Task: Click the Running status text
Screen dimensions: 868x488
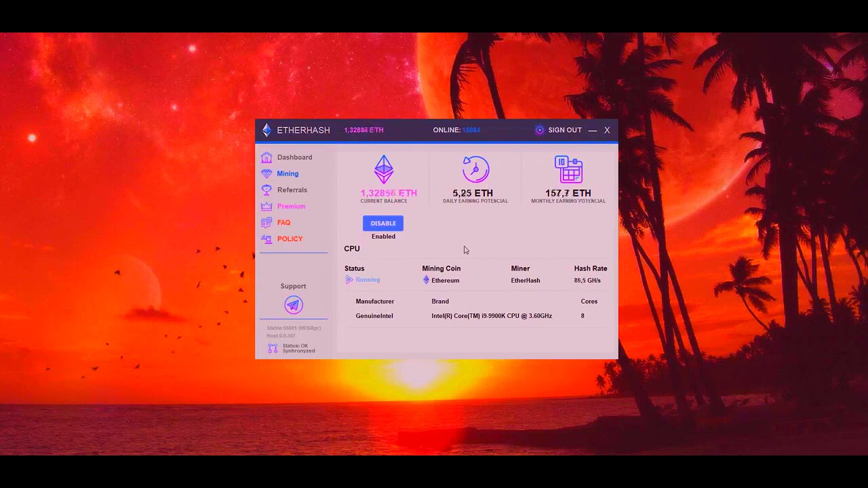Action: point(368,280)
